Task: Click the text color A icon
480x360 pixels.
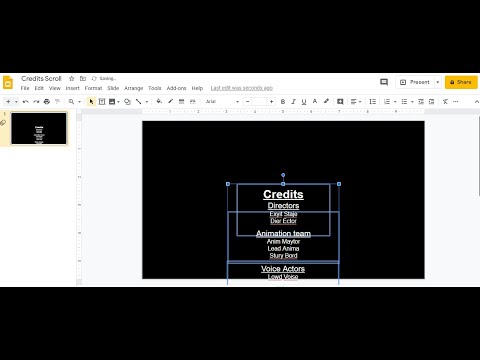Action: [315, 101]
